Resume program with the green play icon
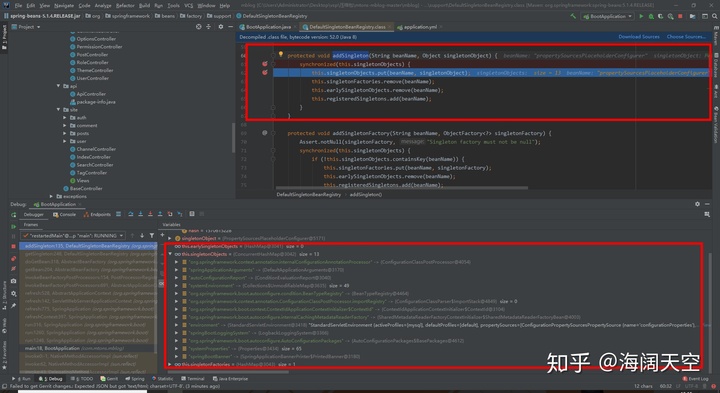This screenshot has height=393, width=720. [x=13, y=226]
